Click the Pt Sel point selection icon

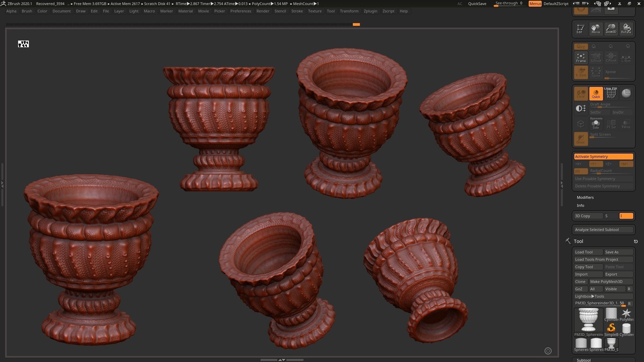click(611, 124)
